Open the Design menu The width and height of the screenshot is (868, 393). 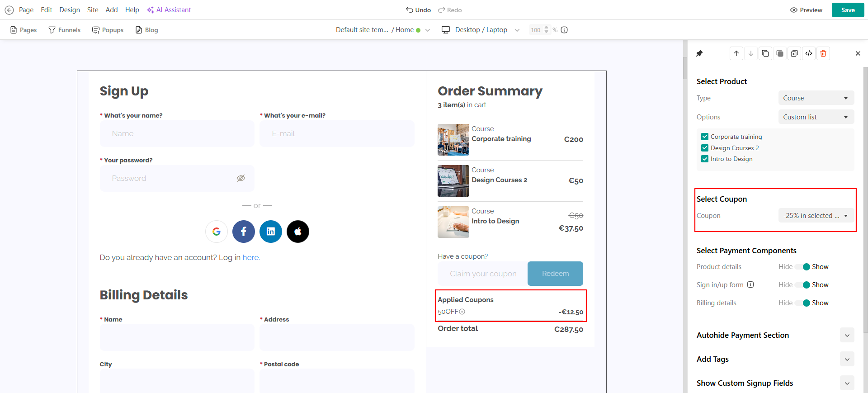point(70,10)
